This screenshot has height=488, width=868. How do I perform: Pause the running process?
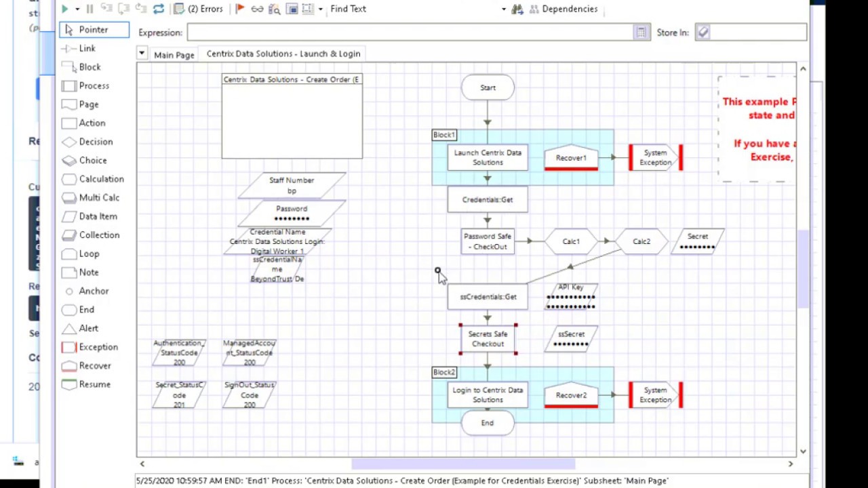pyautogui.click(x=89, y=9)
